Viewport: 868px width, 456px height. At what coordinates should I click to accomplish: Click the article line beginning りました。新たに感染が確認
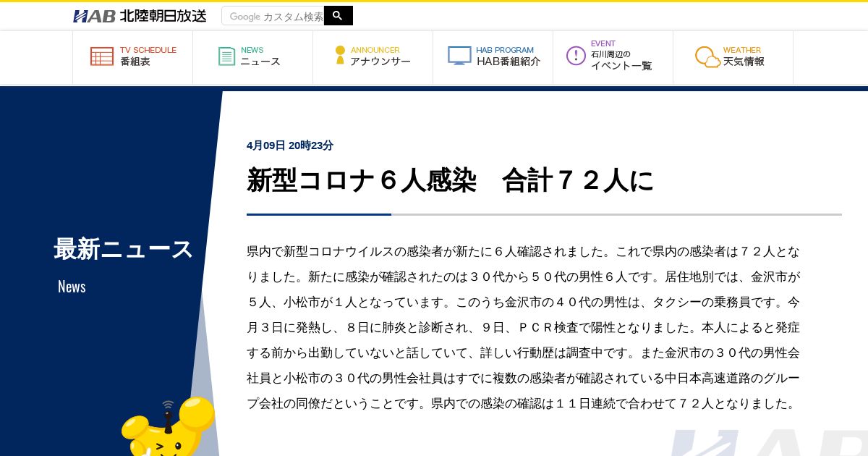pyautogui.click(x=524, y=277)
